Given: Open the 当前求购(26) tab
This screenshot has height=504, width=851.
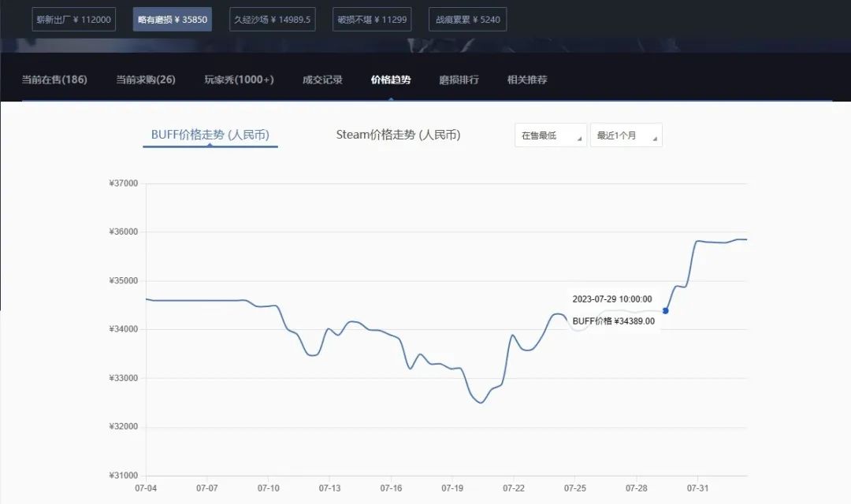Looking at the screenshot, I should point(144,80).
